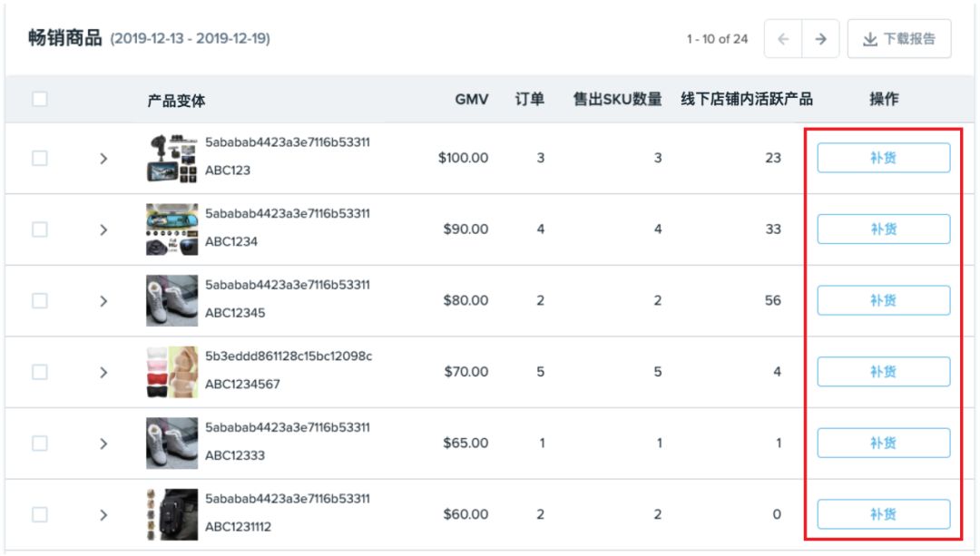Viewport: 980px width, 556px height.
Task: Click 补货 for product ABC1234
Action: click(883, 229)
